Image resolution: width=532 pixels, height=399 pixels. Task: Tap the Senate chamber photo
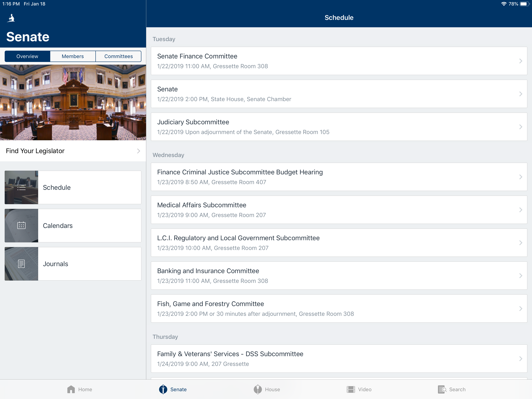coord(73,102)
